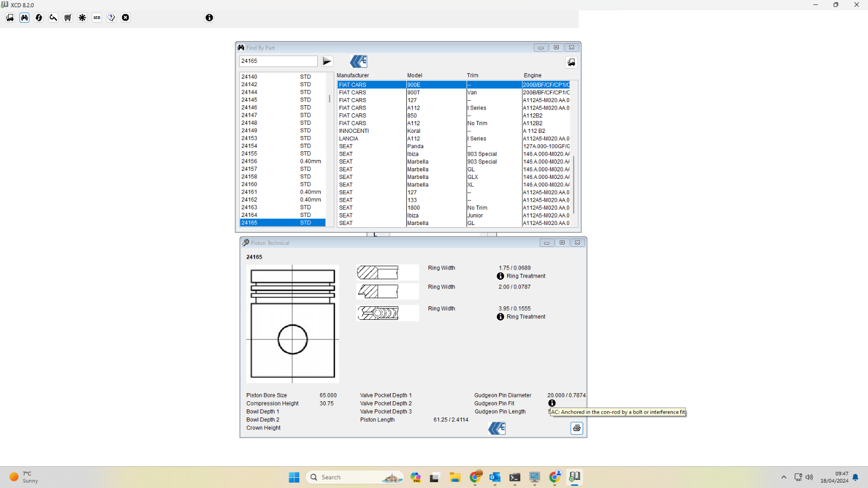The image size is (868, 488).
Task: Open the shopping cart toolbar icon
Action: [x=68, y=18]
